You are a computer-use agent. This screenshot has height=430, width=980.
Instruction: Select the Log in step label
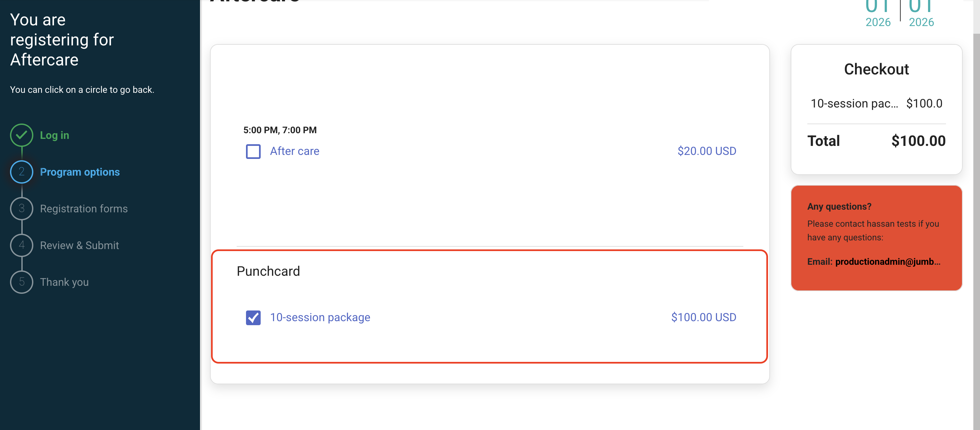(x=54, y=135)
